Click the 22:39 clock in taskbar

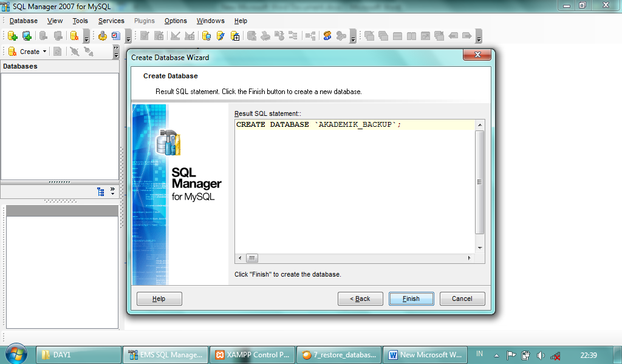(x=588, y=356)
